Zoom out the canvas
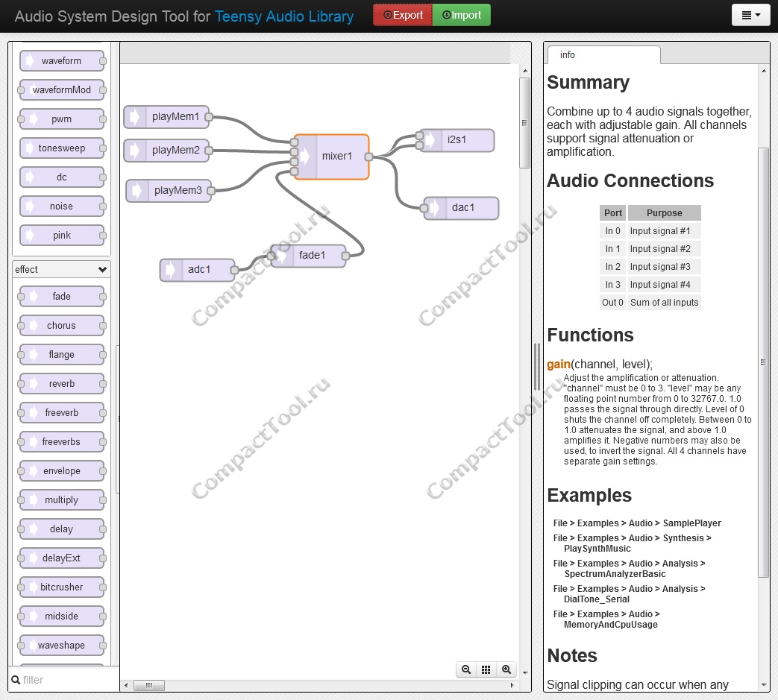 click(x=466, y=669)
